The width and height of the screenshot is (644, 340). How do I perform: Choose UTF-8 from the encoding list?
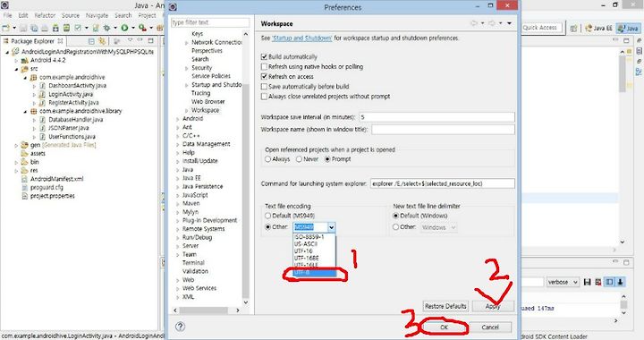click(315, 272)
